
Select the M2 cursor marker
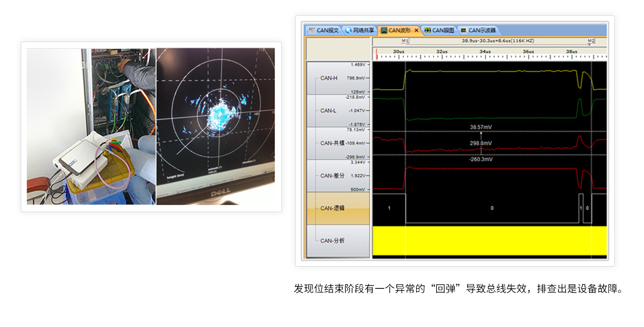click(x=590, y=41)
